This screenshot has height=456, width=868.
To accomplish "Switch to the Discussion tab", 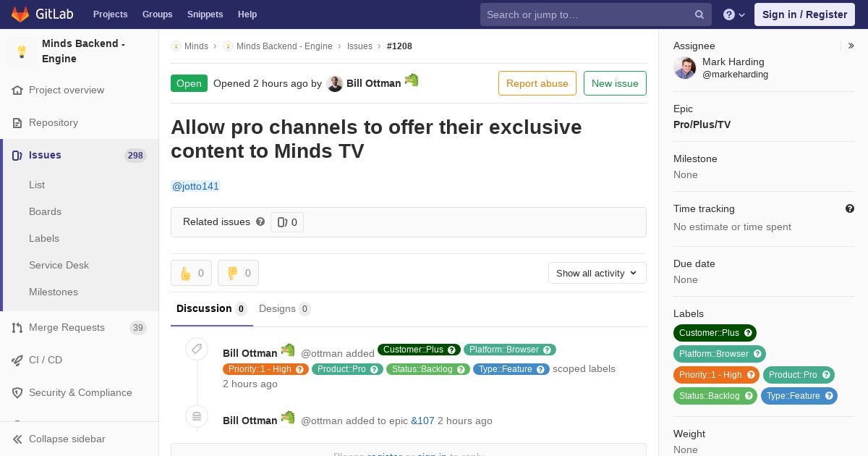I will [211, 308].
